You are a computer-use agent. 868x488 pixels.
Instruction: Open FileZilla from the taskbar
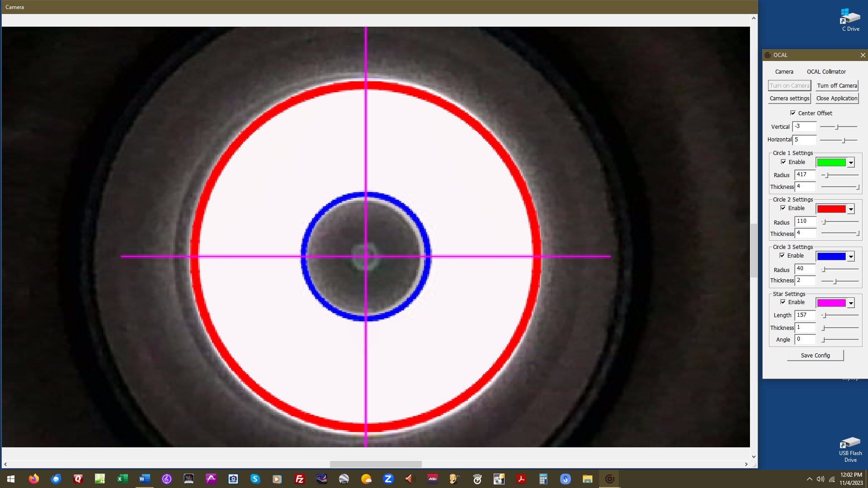coord(300,479)
